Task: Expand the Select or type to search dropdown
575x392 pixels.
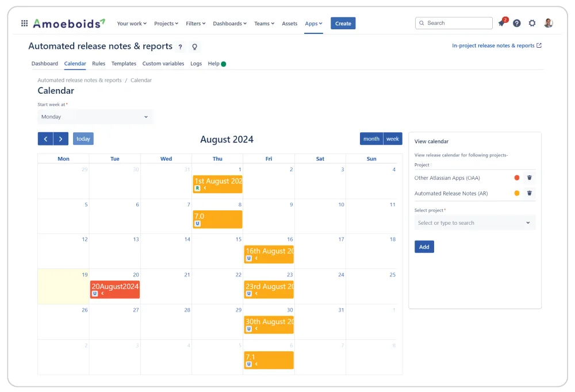Action: tap(474, 222)
